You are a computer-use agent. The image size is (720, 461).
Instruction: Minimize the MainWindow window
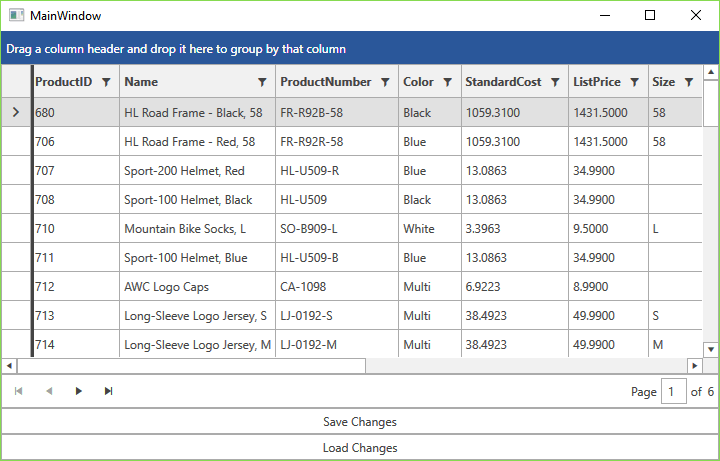tap(605, 15)
